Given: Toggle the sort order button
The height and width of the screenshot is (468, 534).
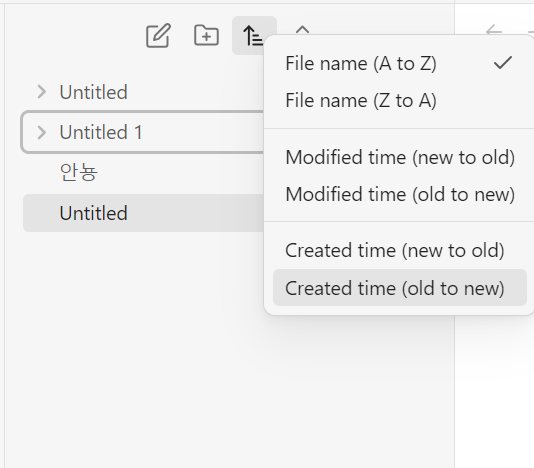Looking at the screenshot, I should 253,35.
